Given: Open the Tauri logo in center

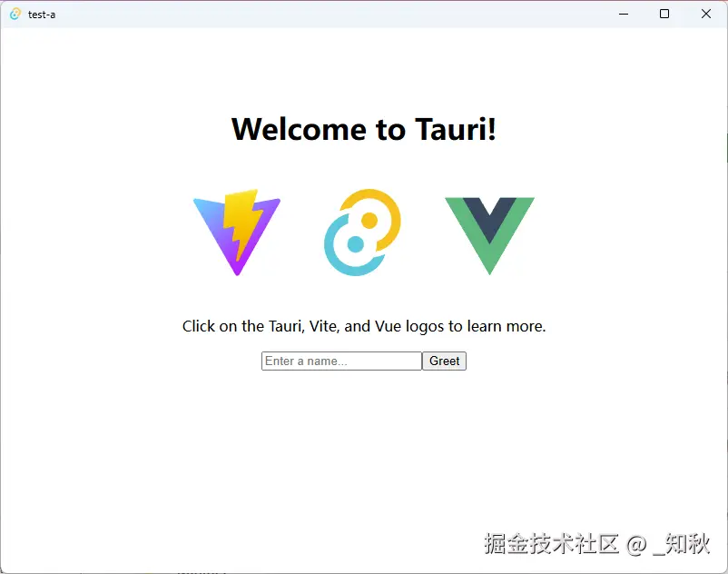Looking at the screenshot, I should pos(362,233).
